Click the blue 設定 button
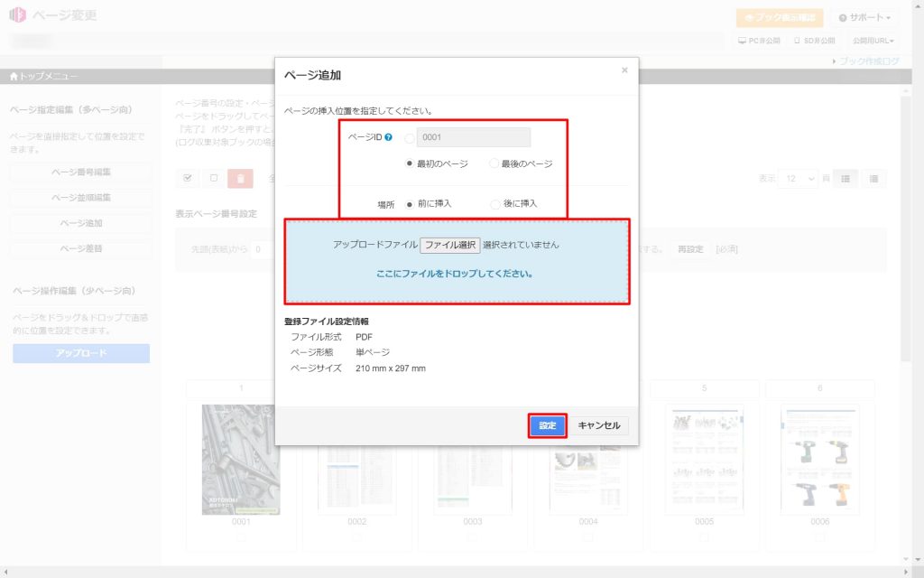Image resolution: width=924 pixels, height=578 pixels. pyautogui.click(x=547, y=425)
